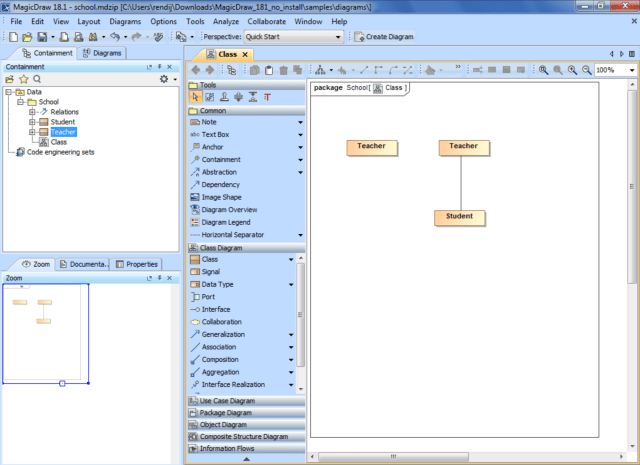Image resolution: width=640 pixels, height=465 pixels.
Task: Click the Print Preview icon in the main toolbar
Action: coord(78,37)
